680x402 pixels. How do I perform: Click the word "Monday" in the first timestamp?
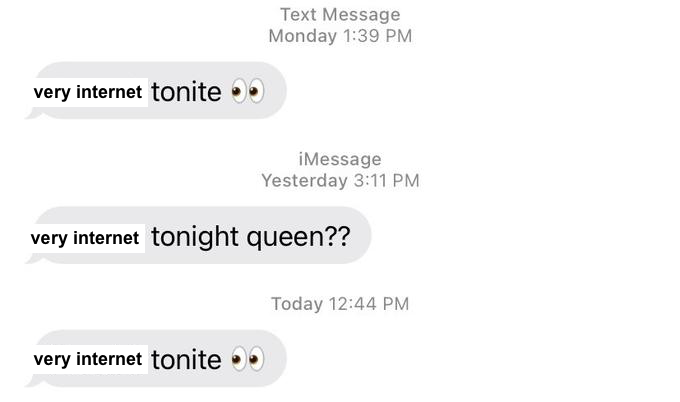click(302, 36)
